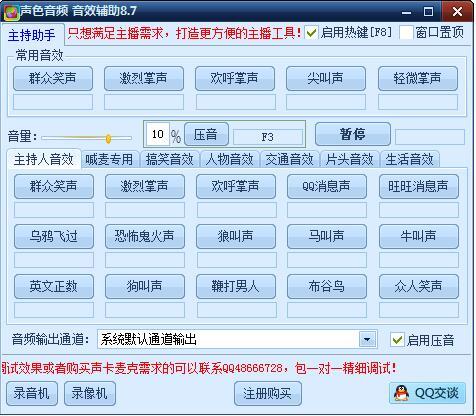Click the 鞭打男人 sound button

[236, 286]
